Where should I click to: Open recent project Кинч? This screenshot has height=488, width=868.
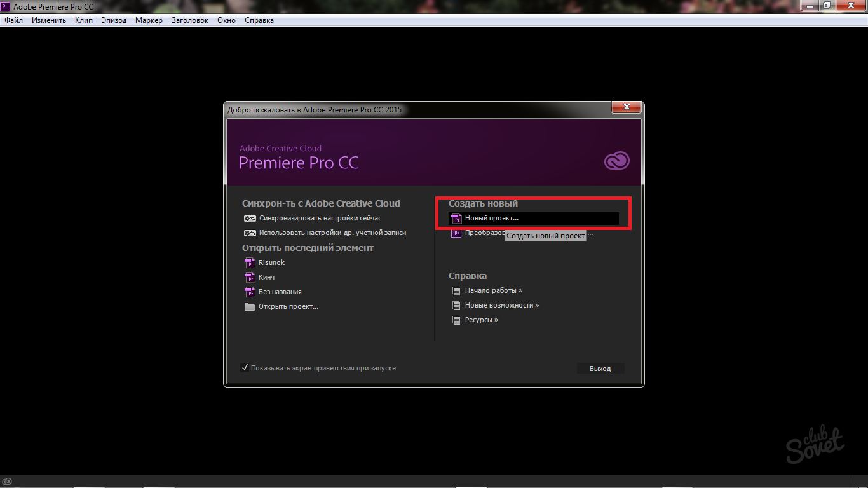(x=267, y=277)
